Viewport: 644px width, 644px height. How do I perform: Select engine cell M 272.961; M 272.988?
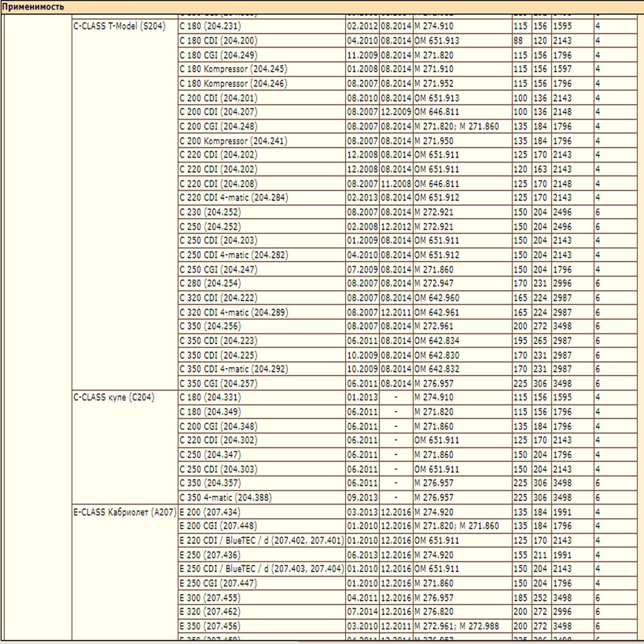click(456, 626)
